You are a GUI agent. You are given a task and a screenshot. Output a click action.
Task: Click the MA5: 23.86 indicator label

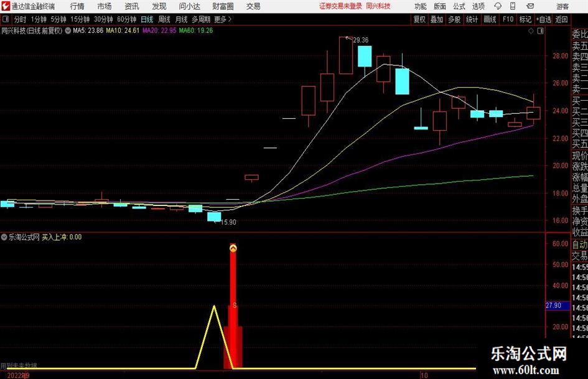pos(88,30)
